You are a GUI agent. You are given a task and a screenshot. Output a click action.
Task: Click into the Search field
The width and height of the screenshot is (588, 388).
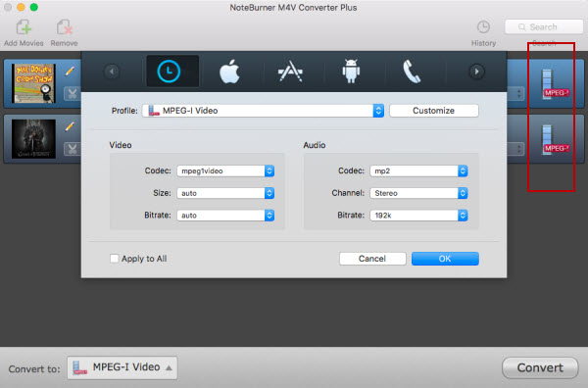point(544,27)
